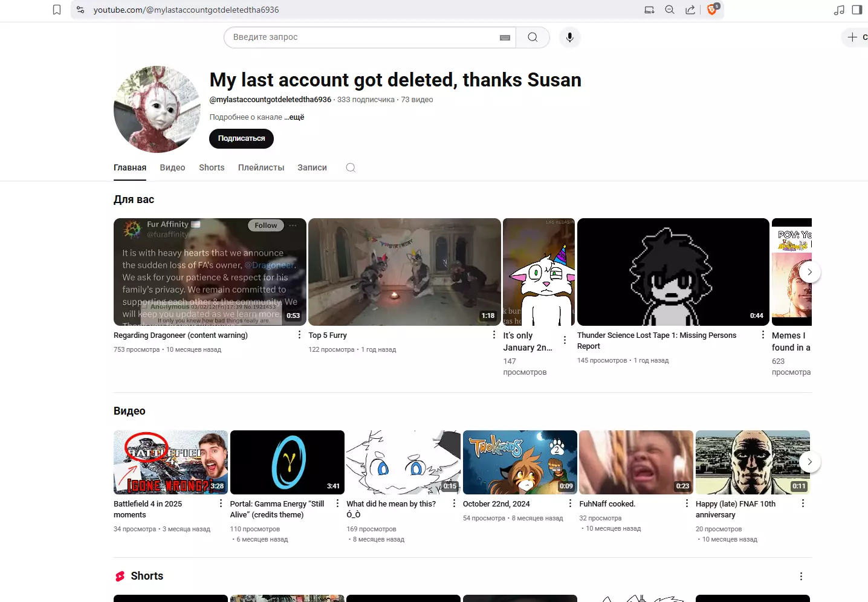868x602 pixels.
Task: Open the Плейлисты tab
Action: (261, 168)
